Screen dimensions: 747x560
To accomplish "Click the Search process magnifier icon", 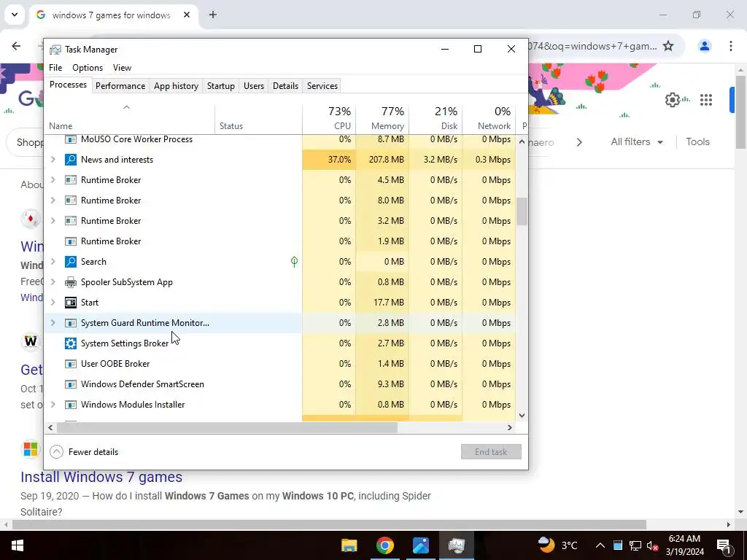I will (x=71, y=262).
